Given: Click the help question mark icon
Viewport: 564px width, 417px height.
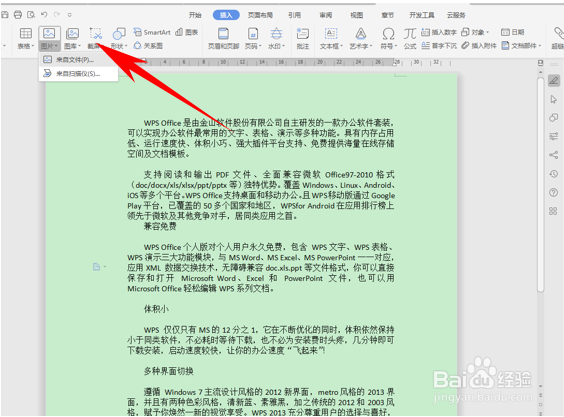Looking at the screenshot, I should 554,192.
